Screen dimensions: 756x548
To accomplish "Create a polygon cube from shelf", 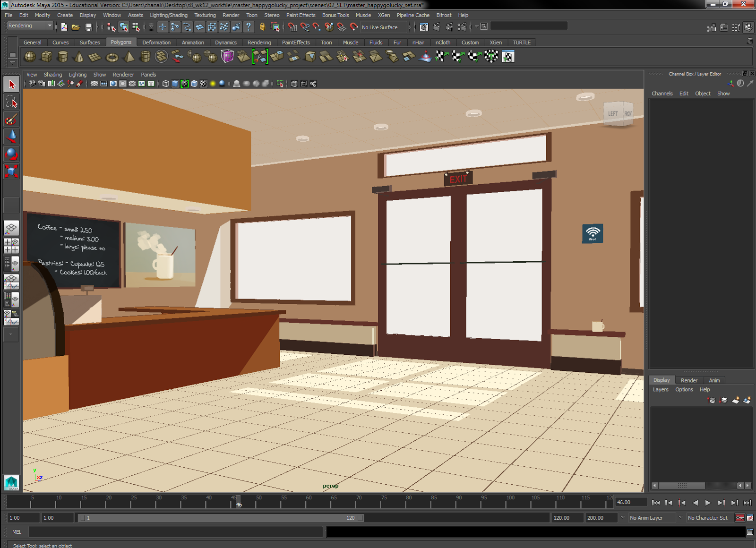I will [46, 57].
